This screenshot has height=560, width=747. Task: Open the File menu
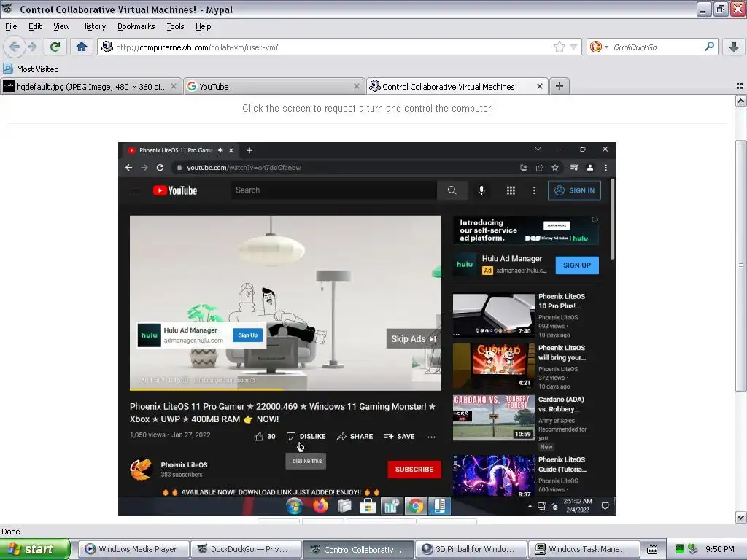11,26
